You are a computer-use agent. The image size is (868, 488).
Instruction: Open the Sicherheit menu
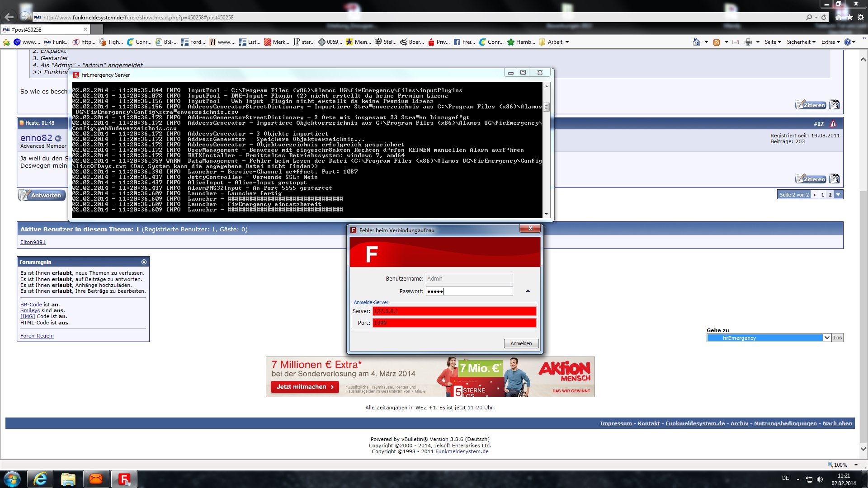[x=801, y=42]
